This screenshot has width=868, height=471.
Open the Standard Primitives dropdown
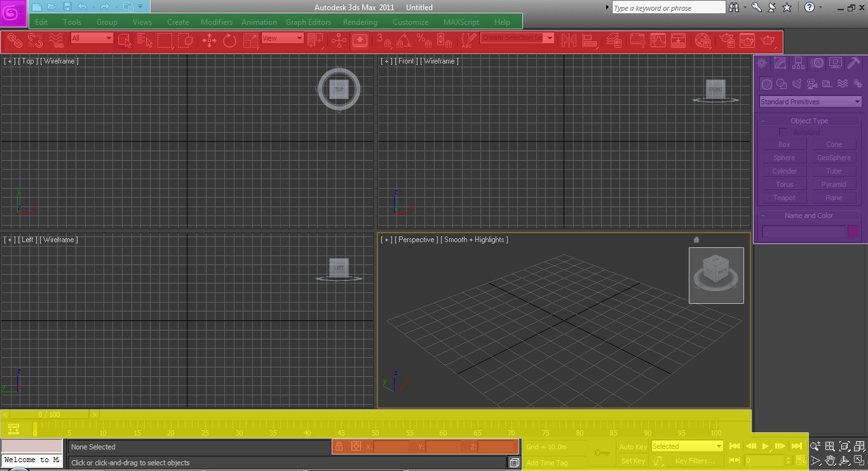coord(810,102)
